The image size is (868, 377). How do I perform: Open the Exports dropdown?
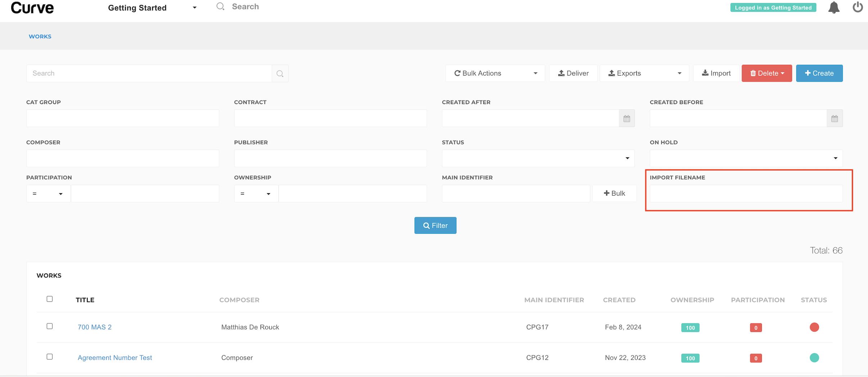pyautogui.click(x=644, y=73)
